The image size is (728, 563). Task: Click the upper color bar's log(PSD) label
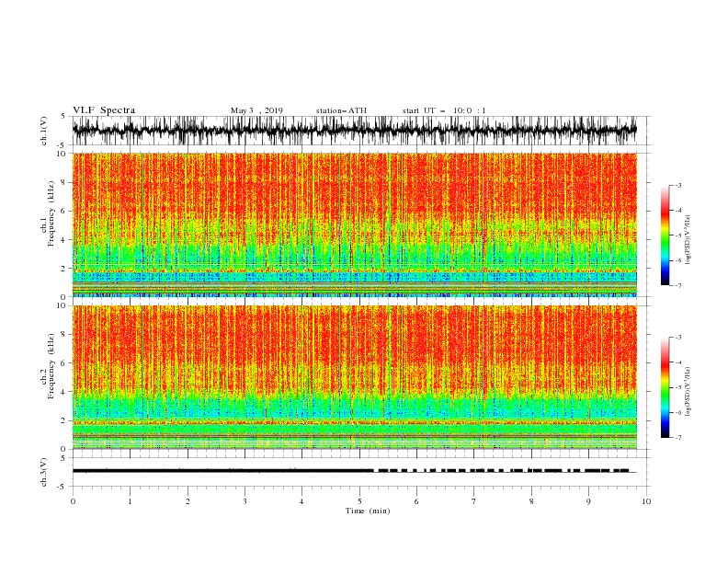pyautogui.click(x=688, y=240)
